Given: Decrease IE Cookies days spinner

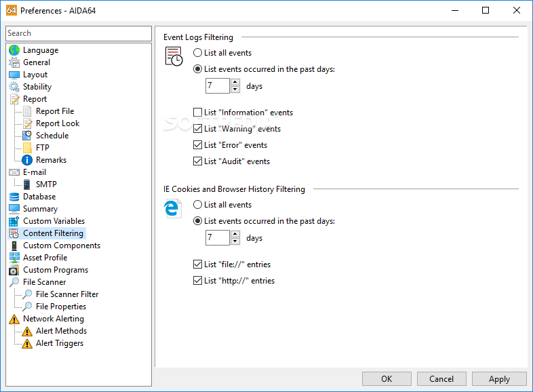Looking at the screenshot, I should (235, 241).
